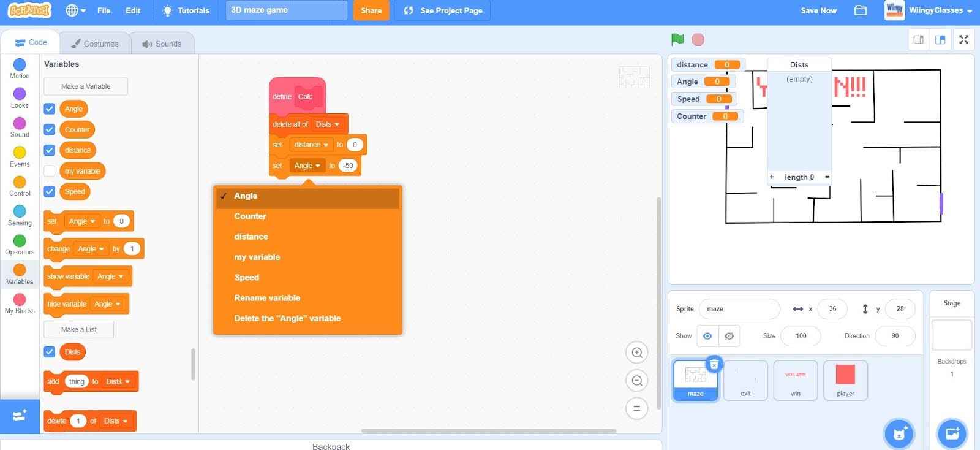Select the Control block category
Viewport: 980px width, 450px height.
pyautogui.click(x=20, y=186)
